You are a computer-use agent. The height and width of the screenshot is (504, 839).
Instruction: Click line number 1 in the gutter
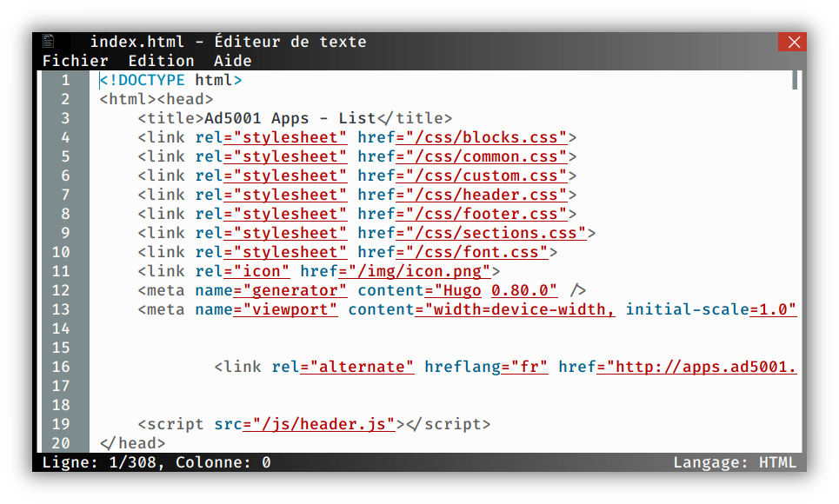pyautogui.click(x=65, y=80)
